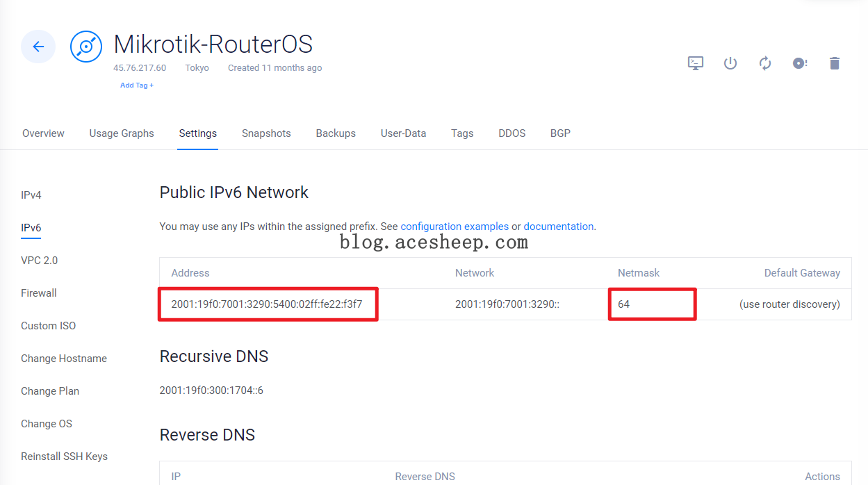Open the Usage Graphs tab

(122, 133)
